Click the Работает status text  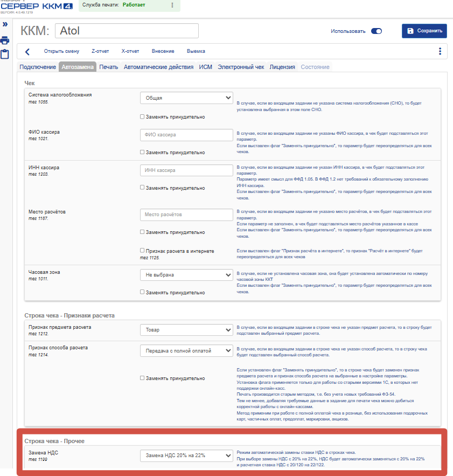134,5
